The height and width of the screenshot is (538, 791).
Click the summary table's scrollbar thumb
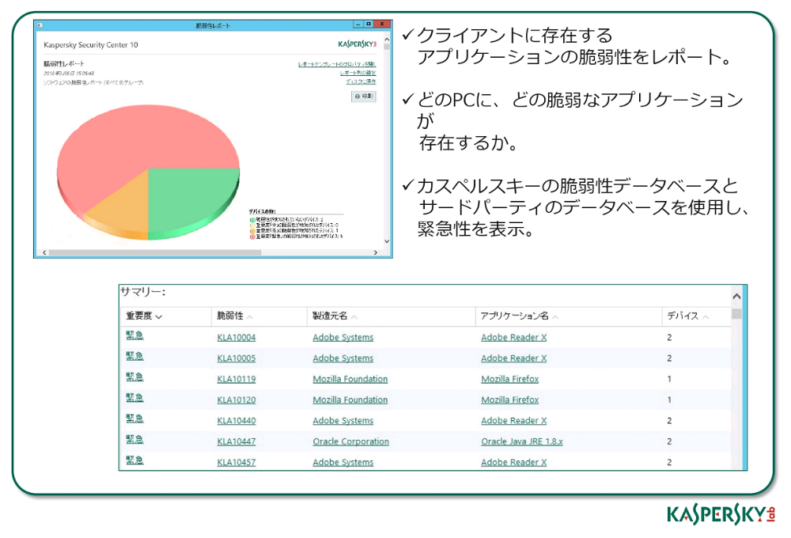click(737, 314)
